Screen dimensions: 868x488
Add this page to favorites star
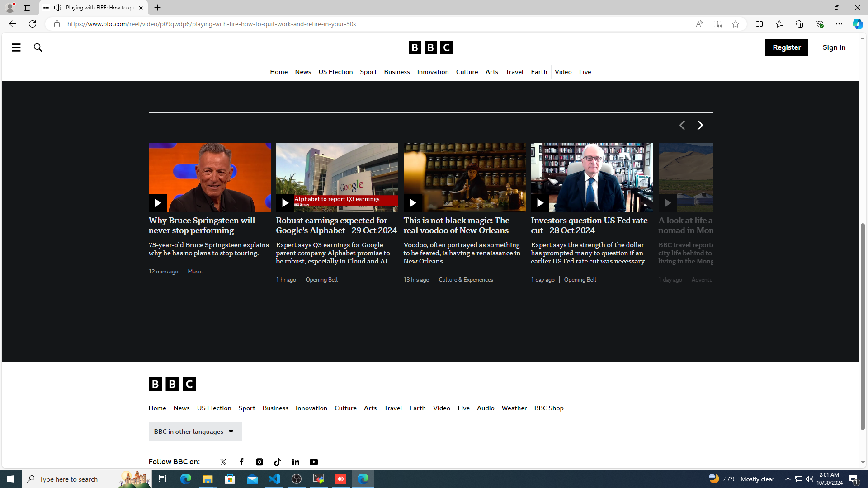[736, 24]
